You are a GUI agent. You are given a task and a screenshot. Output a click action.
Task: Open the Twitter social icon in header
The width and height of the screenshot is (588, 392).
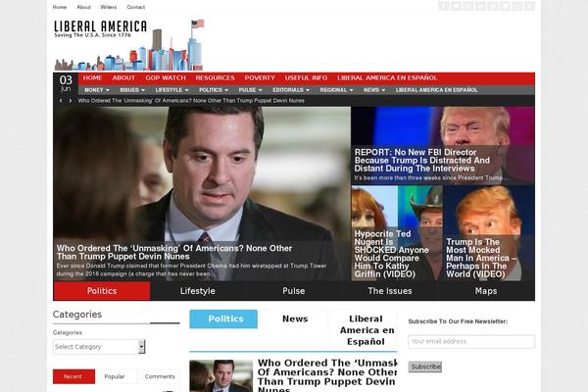coord(456,6)
